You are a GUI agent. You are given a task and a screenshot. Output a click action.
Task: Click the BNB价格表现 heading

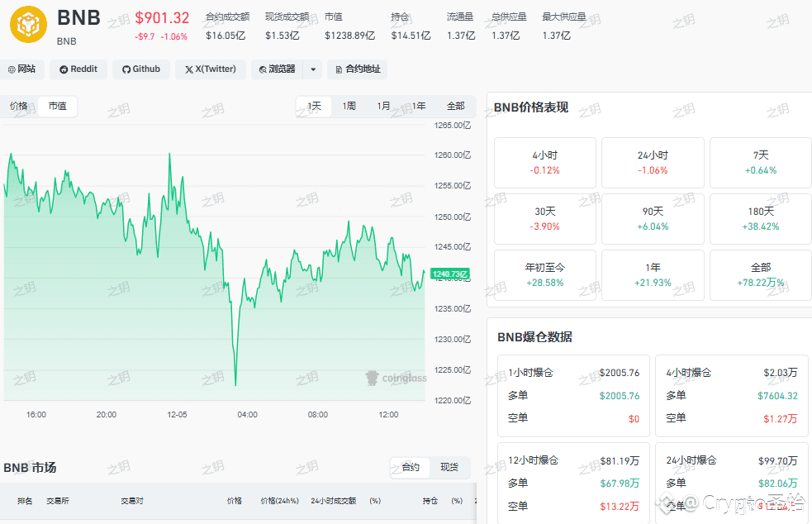531,107
